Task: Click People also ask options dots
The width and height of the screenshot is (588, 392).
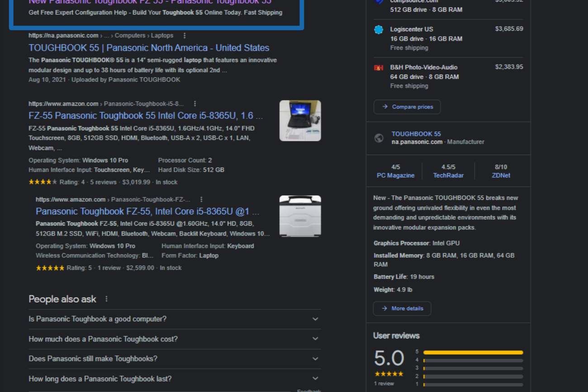Action: pyautogui.click(x=107, y=299)
